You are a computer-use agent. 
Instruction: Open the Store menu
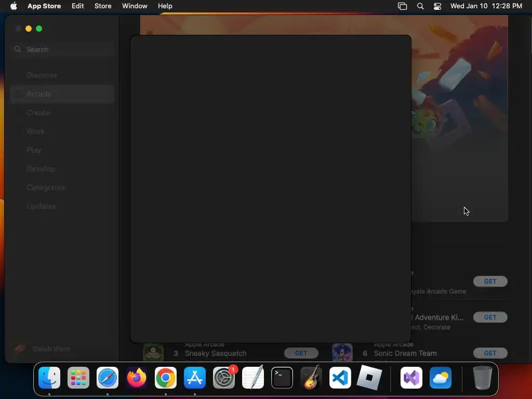tap(103, 6)
